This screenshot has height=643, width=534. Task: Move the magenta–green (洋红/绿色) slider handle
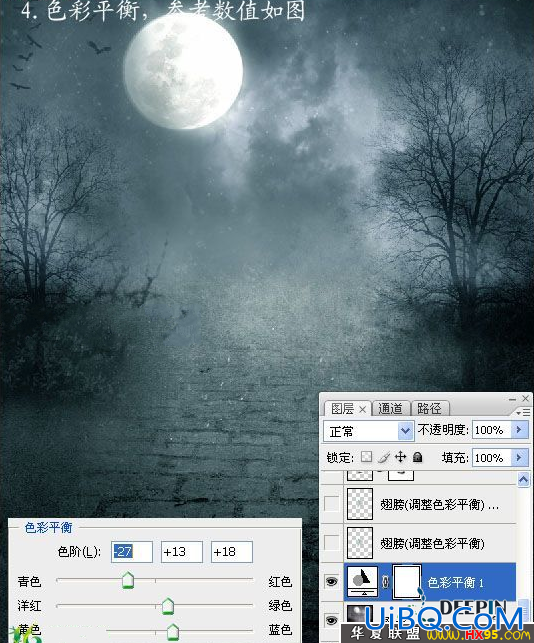point(168,605)
